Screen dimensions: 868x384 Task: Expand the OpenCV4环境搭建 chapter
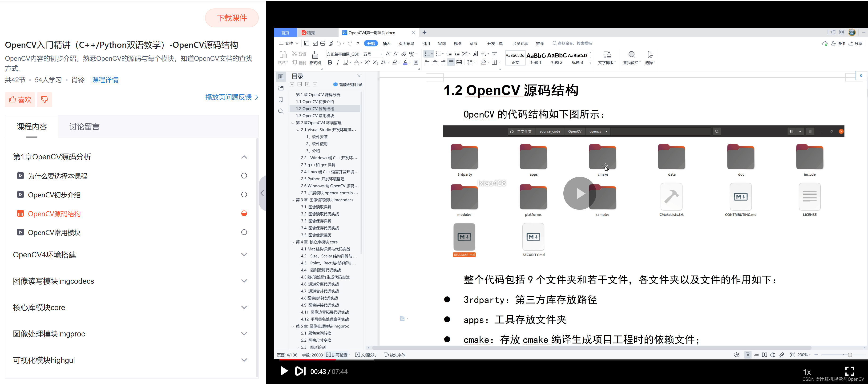pos(244,255)
